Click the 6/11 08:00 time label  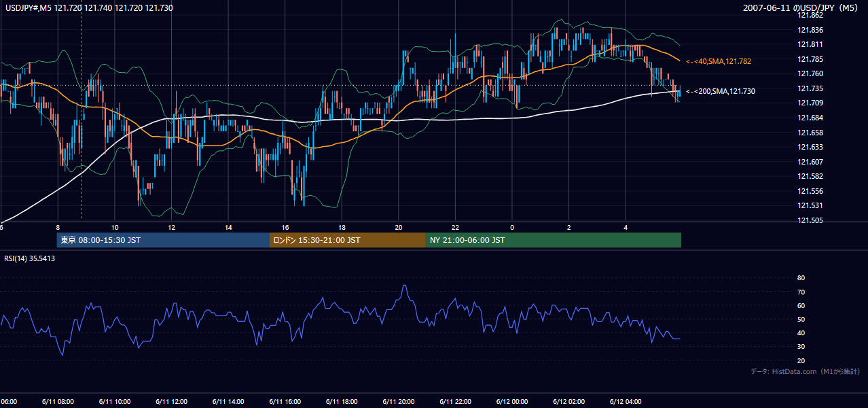click(57, 402)
